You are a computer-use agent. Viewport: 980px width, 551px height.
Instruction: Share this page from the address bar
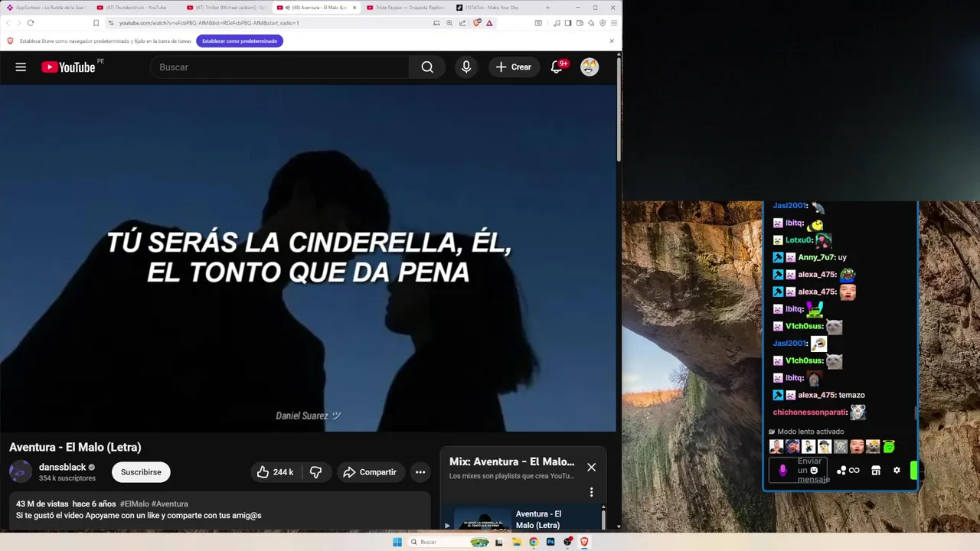462,23
